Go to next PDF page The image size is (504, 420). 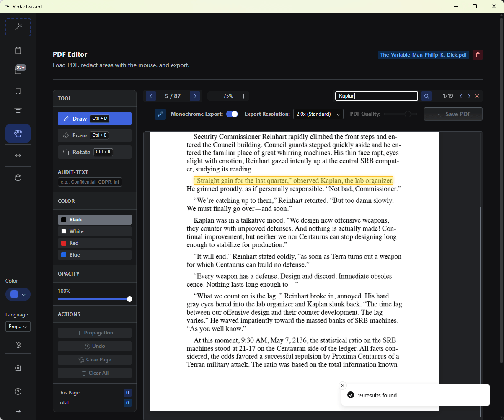(195, 96)
